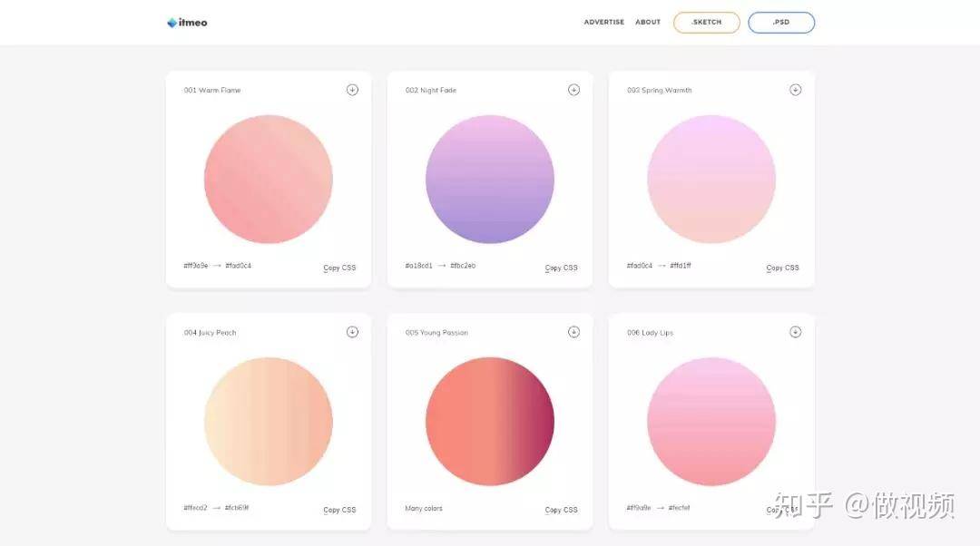Copy CSS for Spring Warmth
Screen dimensions: 980x546
pos(782,268)
